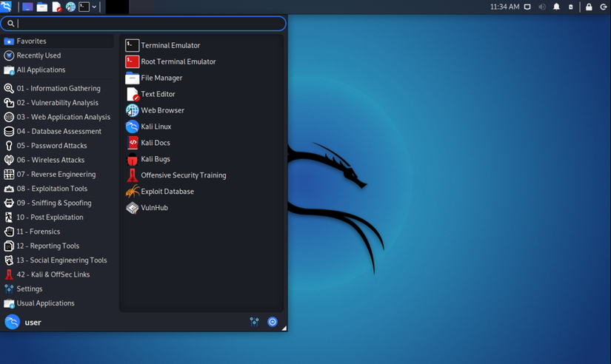Click the battery/power indicator in system tray
Image resolution: width=611 pixels, height=364 pixels.
(x=571, y=7)
